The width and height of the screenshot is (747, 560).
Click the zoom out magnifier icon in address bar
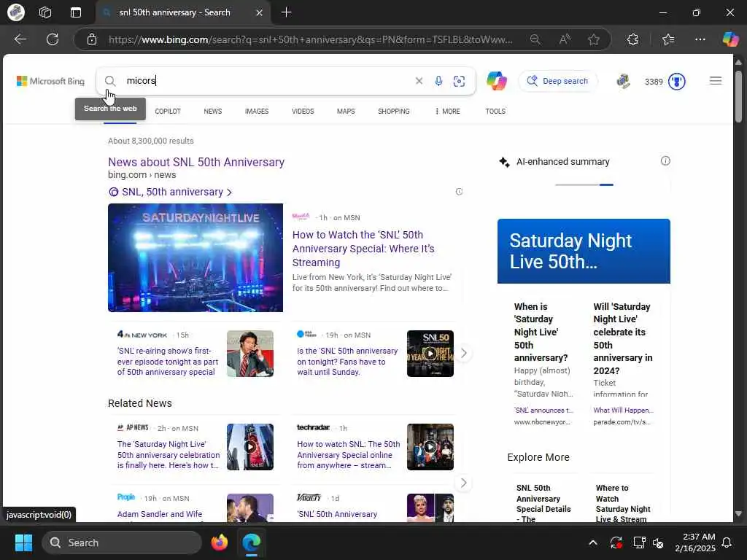(x=535, y=39)
